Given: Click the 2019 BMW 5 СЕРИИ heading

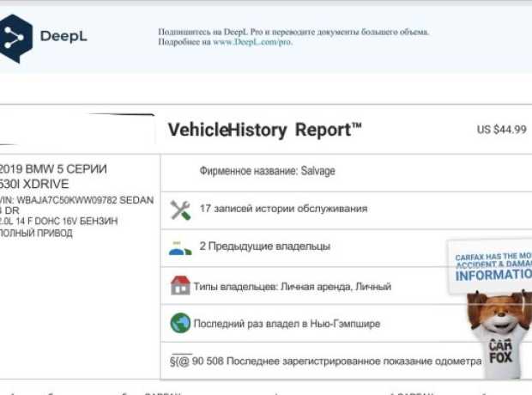Looking at the screenshot, I should [53, 169].
